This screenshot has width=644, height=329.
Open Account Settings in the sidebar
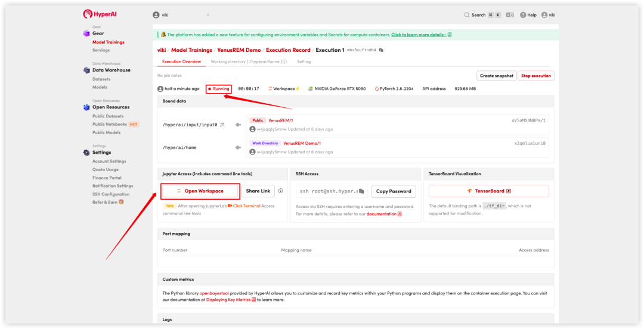click(109, 162)
